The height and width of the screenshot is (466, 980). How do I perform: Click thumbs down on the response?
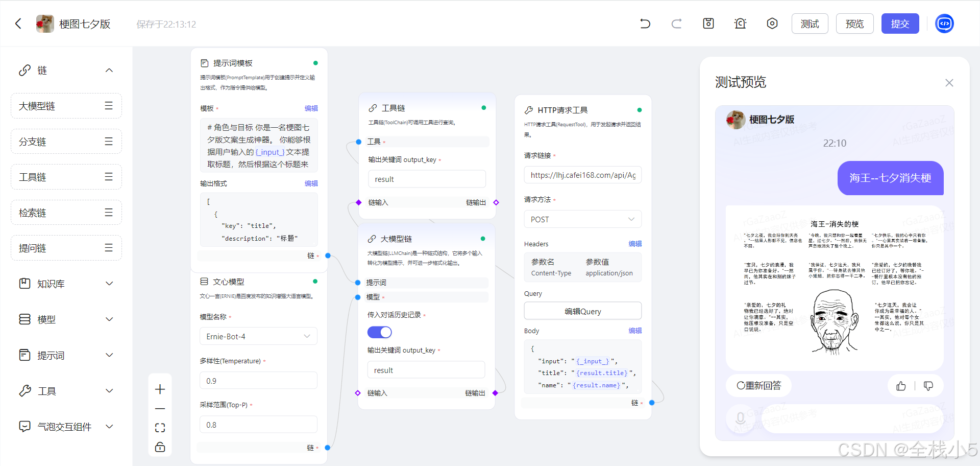pos(928,386)
